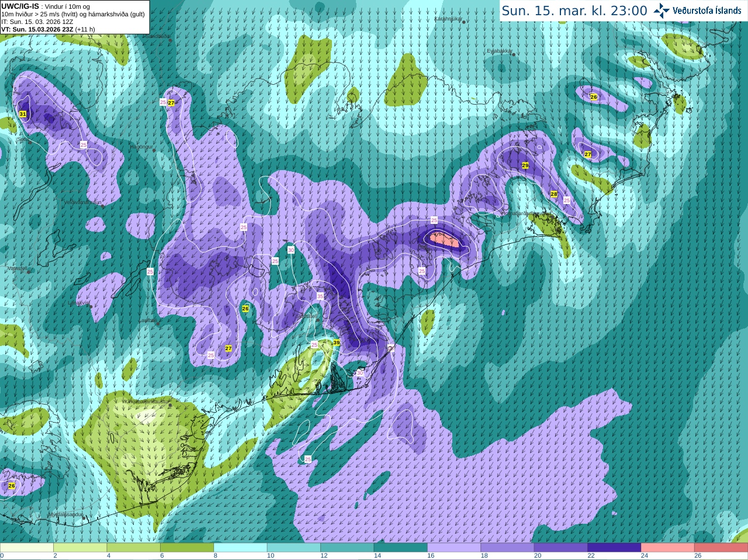Click the 18–20 m/s purple legend swatch
This screenshot has width=748, height=560.
coord(507,548)
